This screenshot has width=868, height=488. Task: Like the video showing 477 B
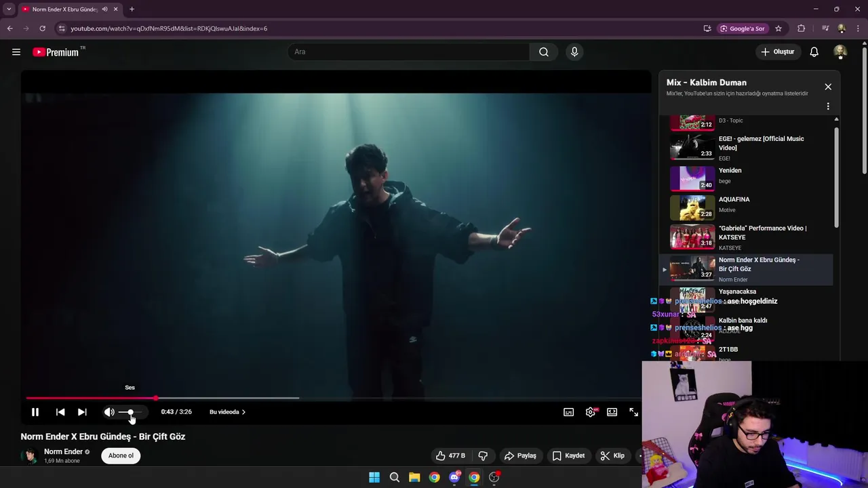450,455
